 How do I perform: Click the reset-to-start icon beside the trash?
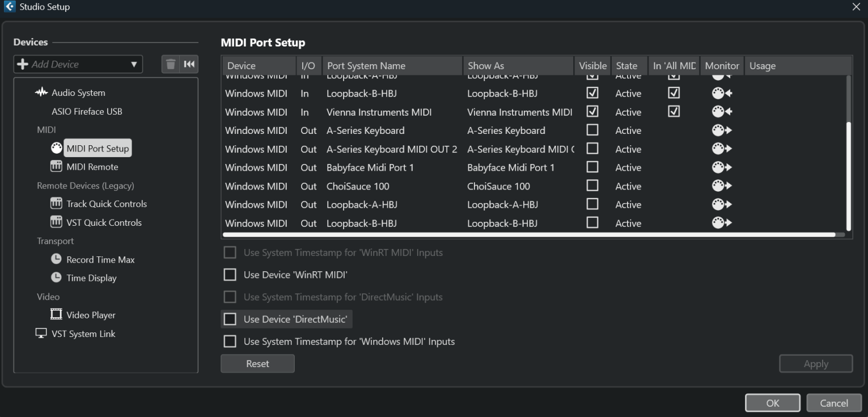click(x=189, y=64)
